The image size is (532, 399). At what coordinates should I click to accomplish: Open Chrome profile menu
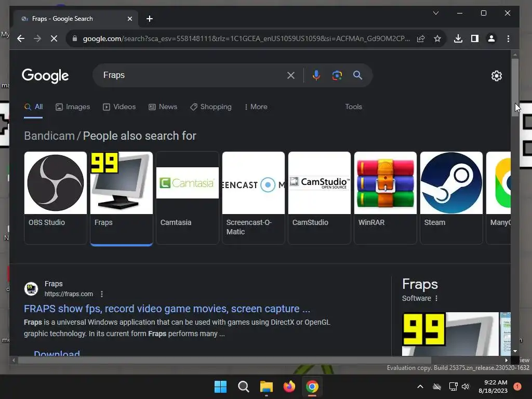click(491, 38)
